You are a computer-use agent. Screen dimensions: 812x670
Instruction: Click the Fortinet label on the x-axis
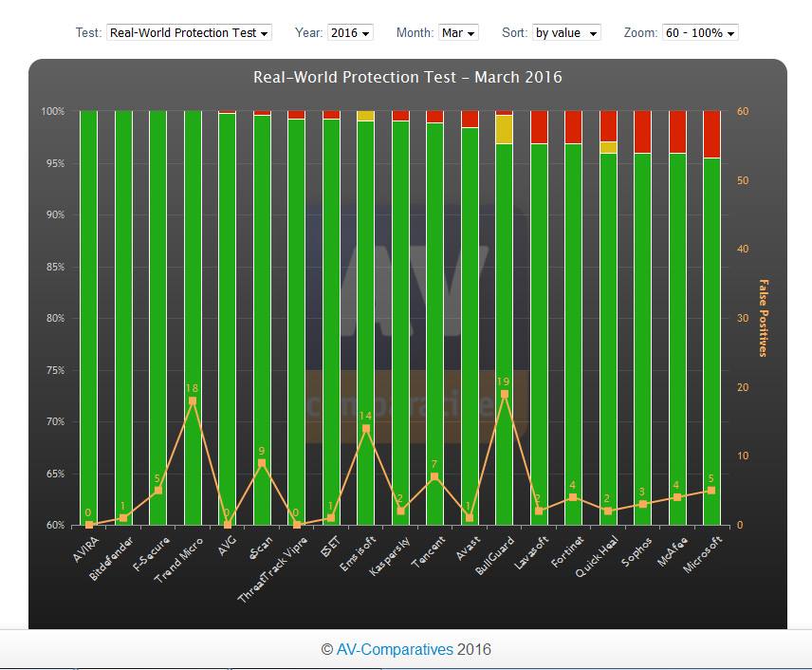567,552
